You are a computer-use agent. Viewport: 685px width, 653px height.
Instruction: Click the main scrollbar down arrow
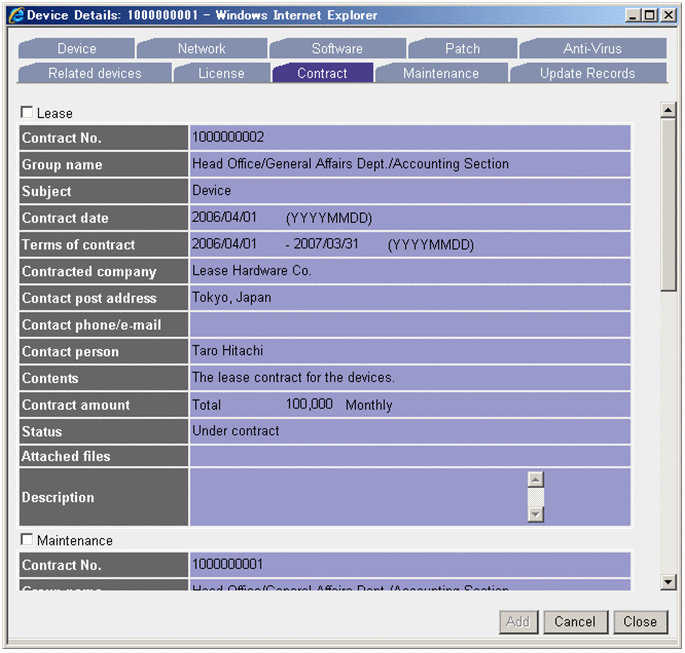click(x=668, y=582)
